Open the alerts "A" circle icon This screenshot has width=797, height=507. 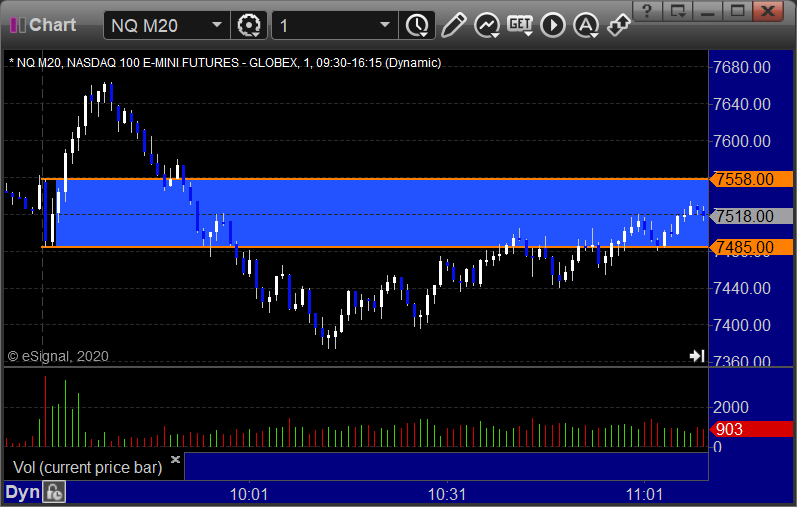586,25
